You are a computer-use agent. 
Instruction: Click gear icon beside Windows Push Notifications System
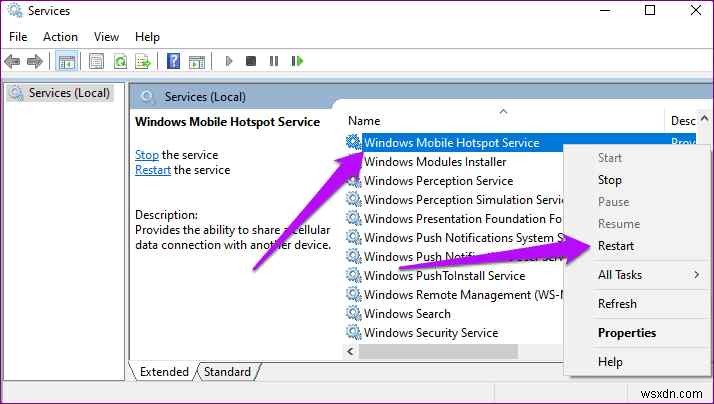click(353, 238)
